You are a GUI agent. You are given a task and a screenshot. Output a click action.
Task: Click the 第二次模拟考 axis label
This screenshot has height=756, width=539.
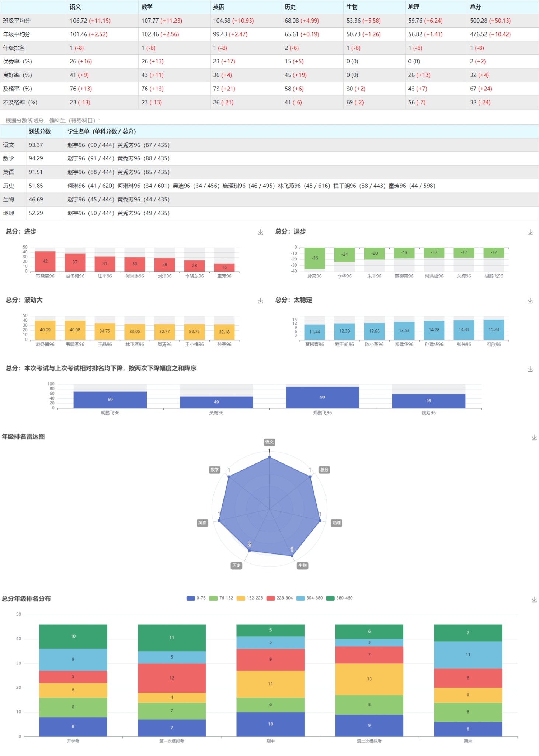pos(369,741)
